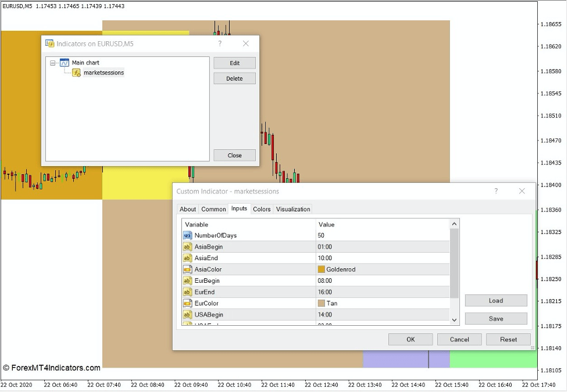This screenshot has width=568, height=392.
Task: Save the indicator settings with Save button
Action: 495,318
